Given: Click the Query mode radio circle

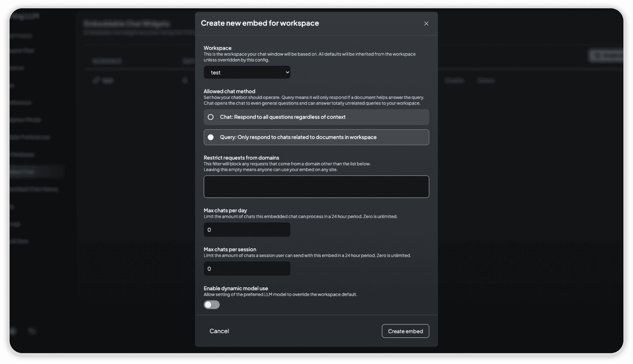Looking at the screenshot, I should 211,137.
